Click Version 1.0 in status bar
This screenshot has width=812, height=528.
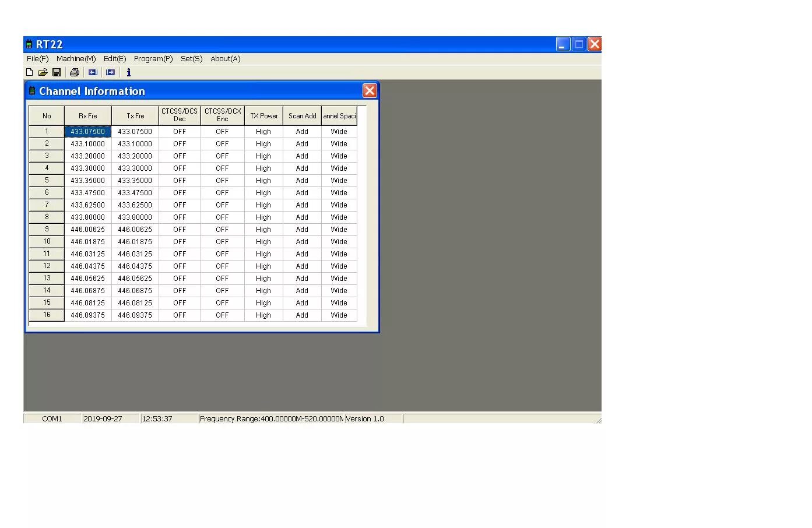pyautogui.click(x=373, y=419)
